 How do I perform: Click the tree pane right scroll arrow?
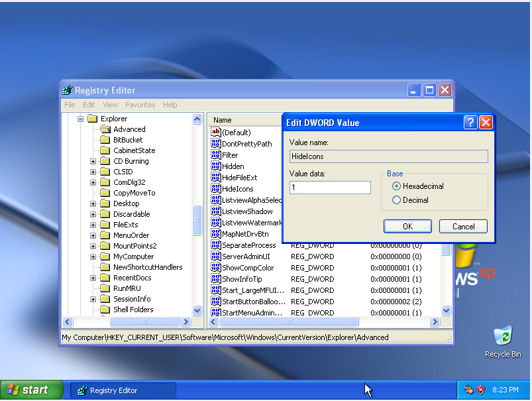186,322
